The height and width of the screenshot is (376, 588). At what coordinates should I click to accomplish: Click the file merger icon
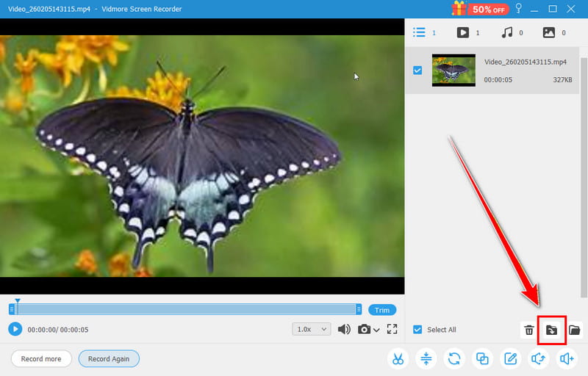tap(483, 358)
